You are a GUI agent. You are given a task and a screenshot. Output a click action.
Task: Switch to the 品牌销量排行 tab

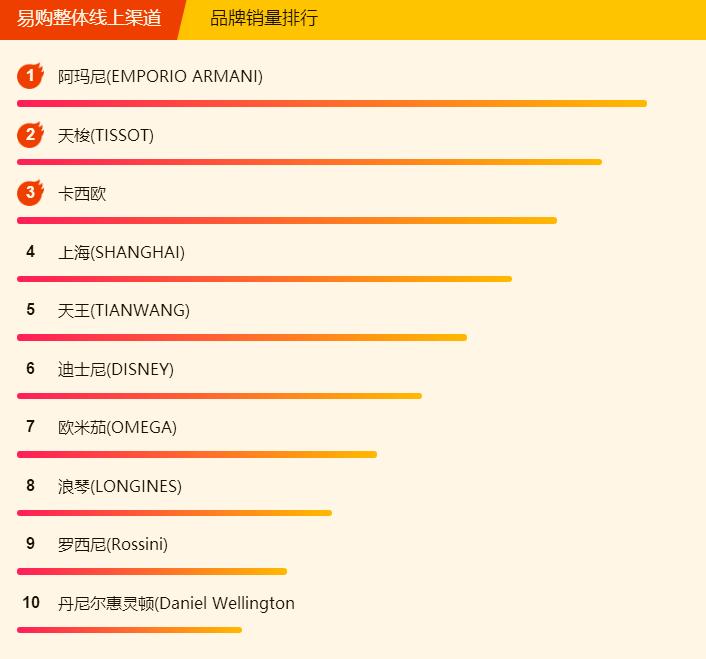coord(264,18)
